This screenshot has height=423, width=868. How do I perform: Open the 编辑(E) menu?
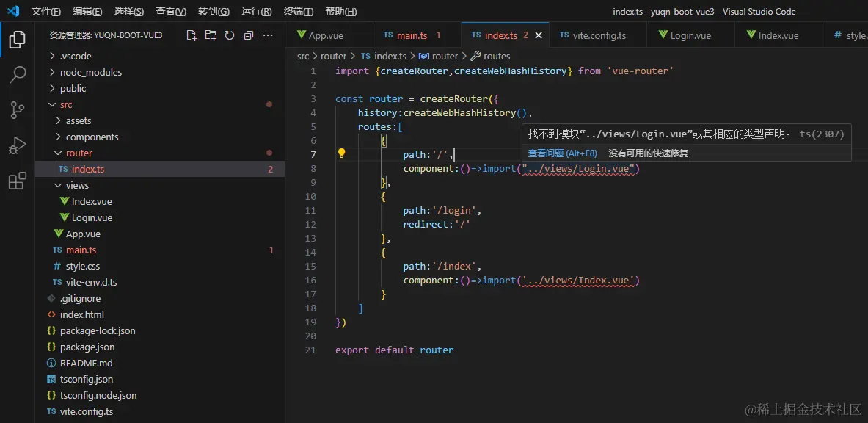[87, 12]
